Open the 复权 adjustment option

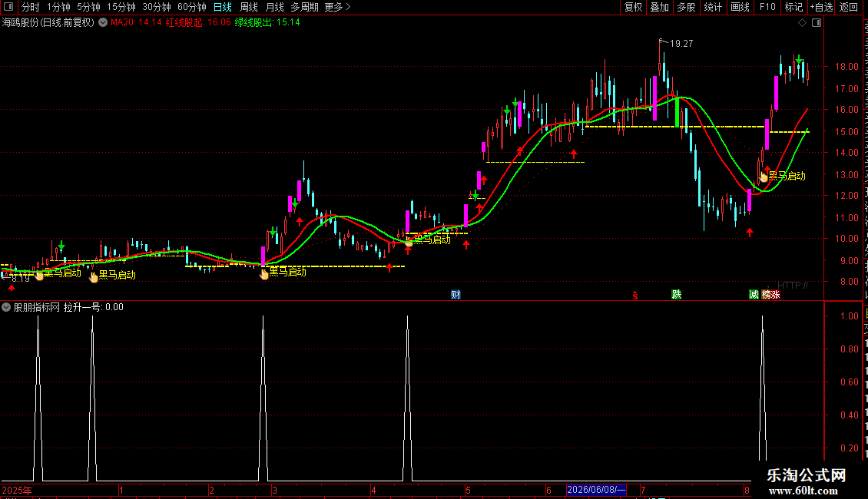coord(633,7)
